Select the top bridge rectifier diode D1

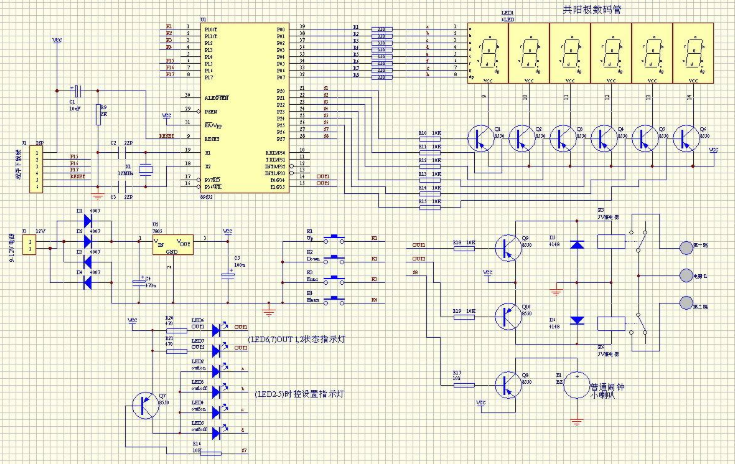(x=87, y=221)
